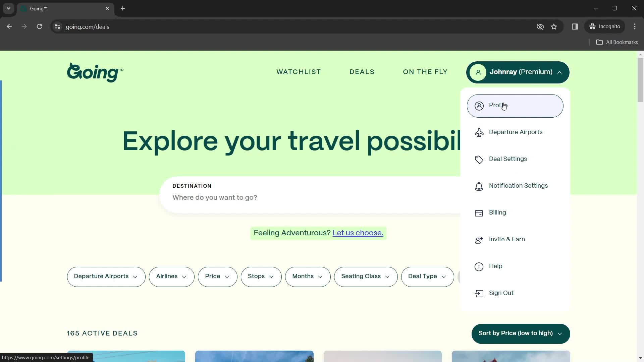
Task: Click the Sign Out icon
Action: pyautogui.click(x=479, y=293)
